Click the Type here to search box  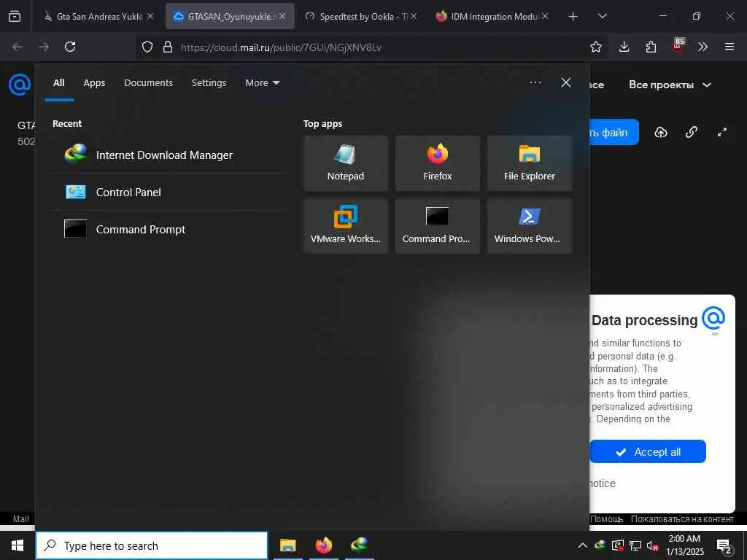tap(152, 545)
